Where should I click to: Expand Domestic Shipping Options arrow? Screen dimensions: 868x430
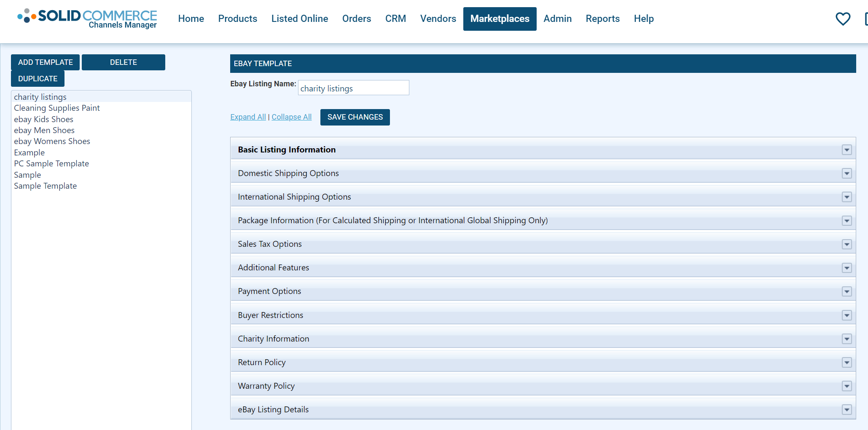[x=847, y=174]
